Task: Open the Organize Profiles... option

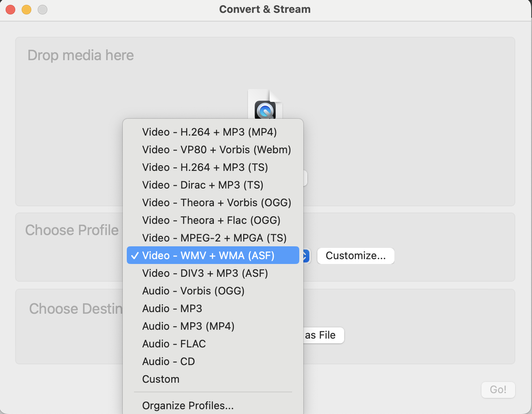Action: click(x=188, y=405)
